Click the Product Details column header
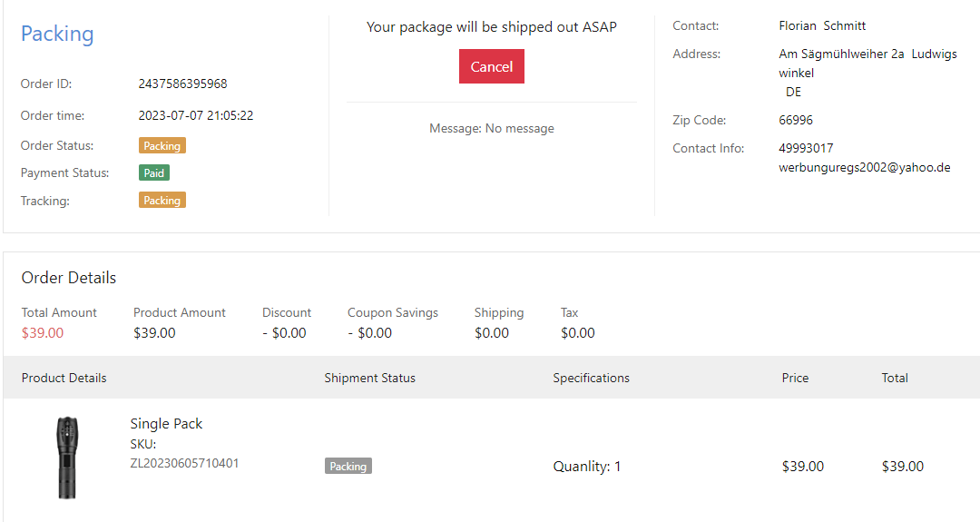The width and height of the screenshot is (980, 522). point(64,378)
